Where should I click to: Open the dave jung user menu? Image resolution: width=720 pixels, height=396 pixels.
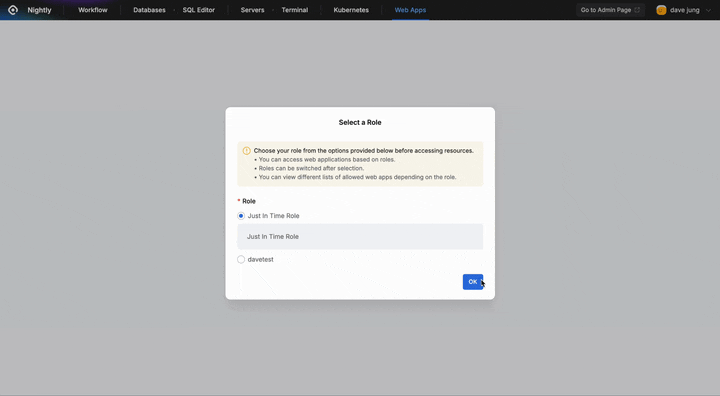(683, 10)
